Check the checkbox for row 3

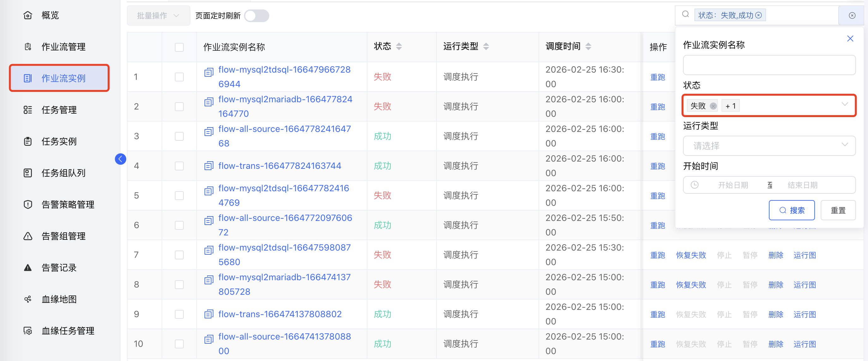(x=179, y=136)
